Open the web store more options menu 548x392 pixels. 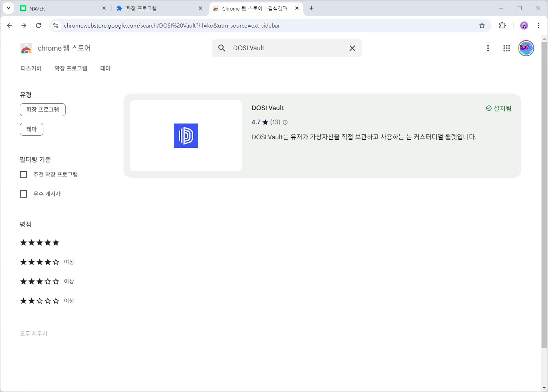click(x=488, y=48)
